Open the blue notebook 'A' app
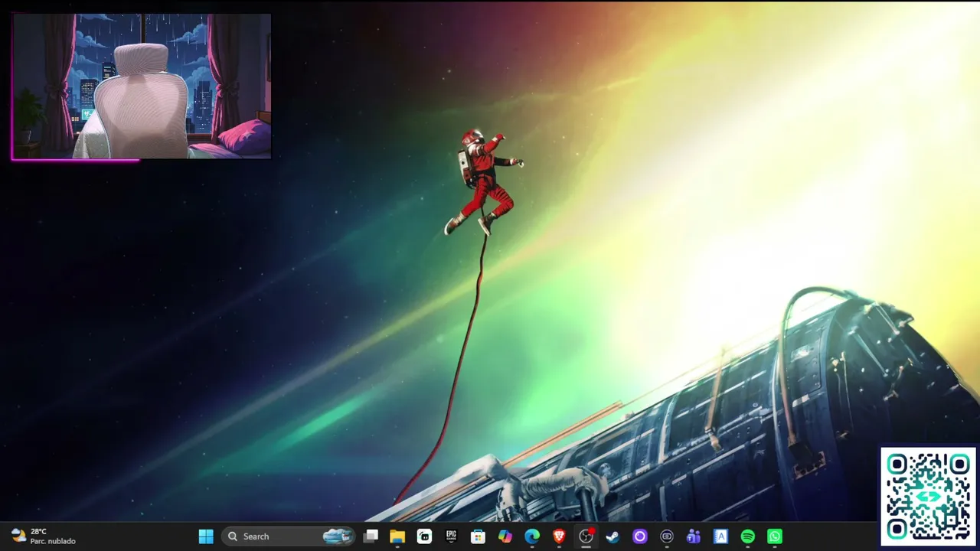980x551 pixels. pos(720,536)
